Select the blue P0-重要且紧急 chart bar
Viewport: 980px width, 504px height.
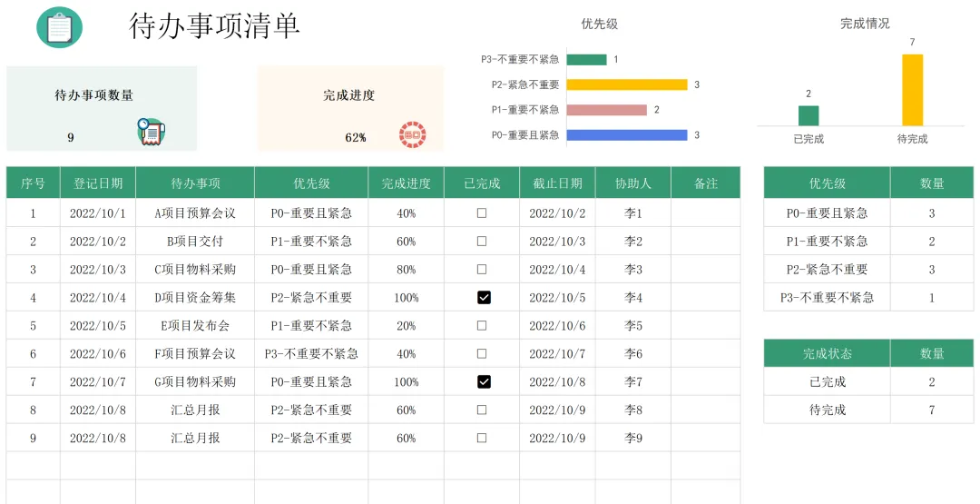point(627,135)
